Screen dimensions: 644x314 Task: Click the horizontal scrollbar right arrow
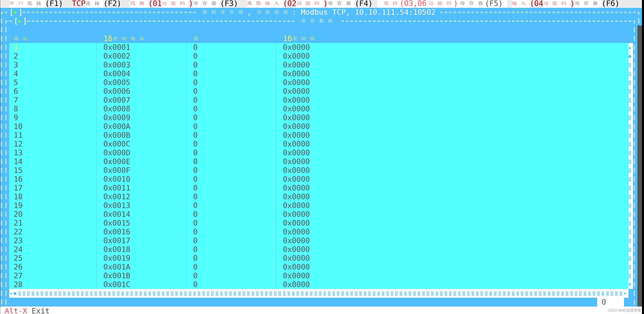[625, 293]
